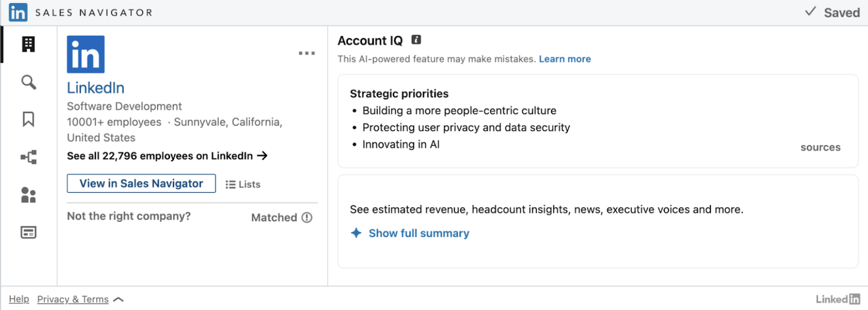Select the org chart hierarchy sidebar icon
The height and width of the screenshot is (310, 868).
(28, 157)
